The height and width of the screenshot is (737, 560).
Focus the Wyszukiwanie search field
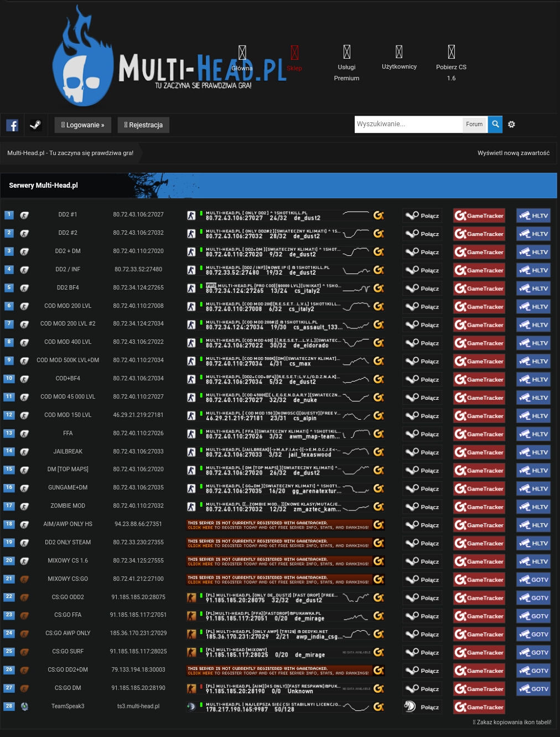click(408, 125)
